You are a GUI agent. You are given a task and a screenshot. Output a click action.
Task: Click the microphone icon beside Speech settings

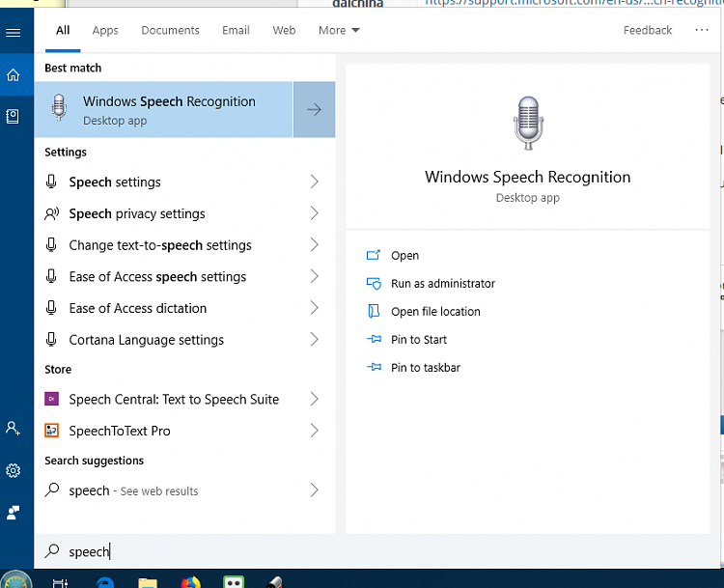click(51, 182)
